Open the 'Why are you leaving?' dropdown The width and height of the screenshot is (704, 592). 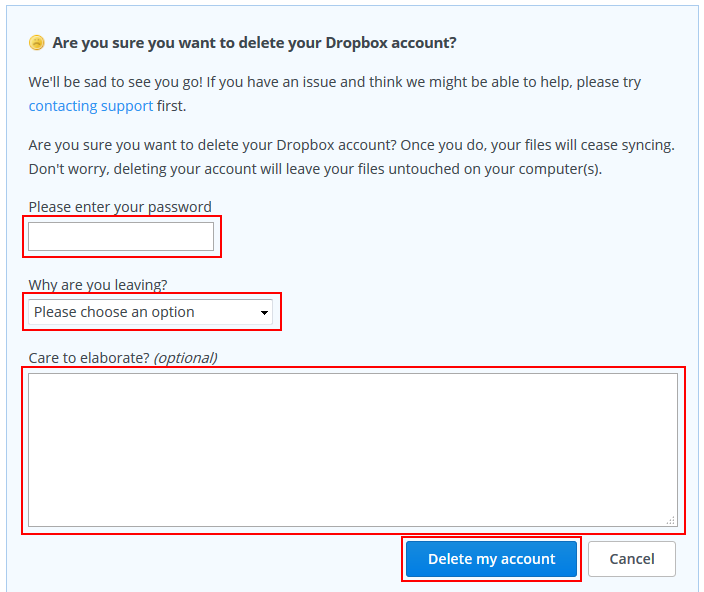point(150,312)
